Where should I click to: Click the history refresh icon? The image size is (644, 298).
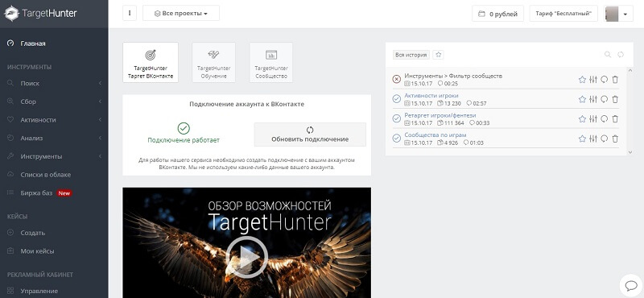[621, 54]
